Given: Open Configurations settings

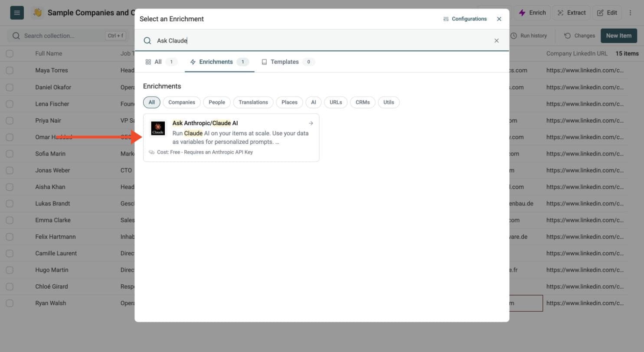Looking at the screenshot, I should click(x=465, y=19).
